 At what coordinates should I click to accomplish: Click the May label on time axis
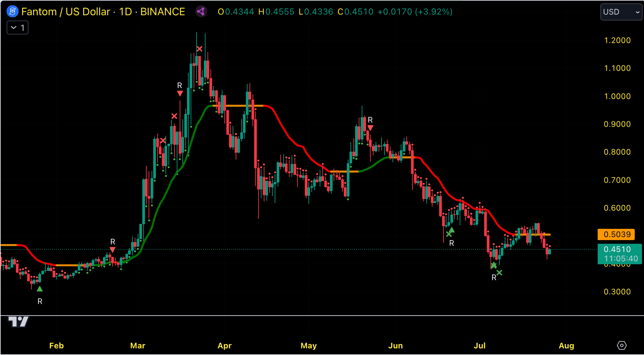(309, 346)
